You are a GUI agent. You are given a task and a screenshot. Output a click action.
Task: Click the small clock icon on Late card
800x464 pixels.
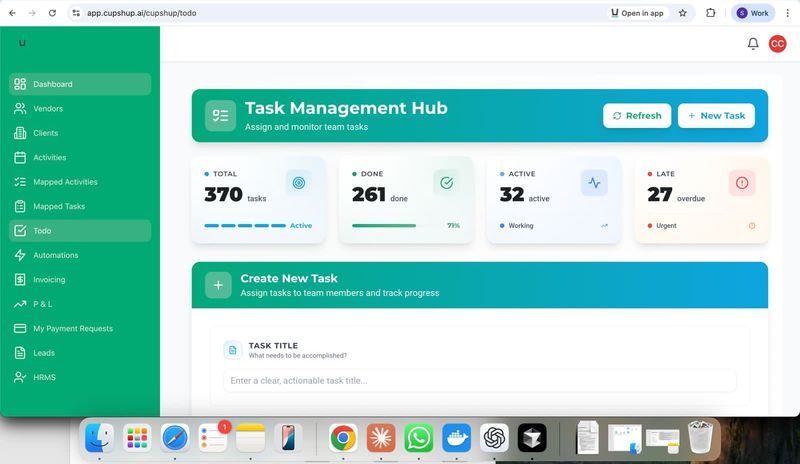tap(752, 226)
